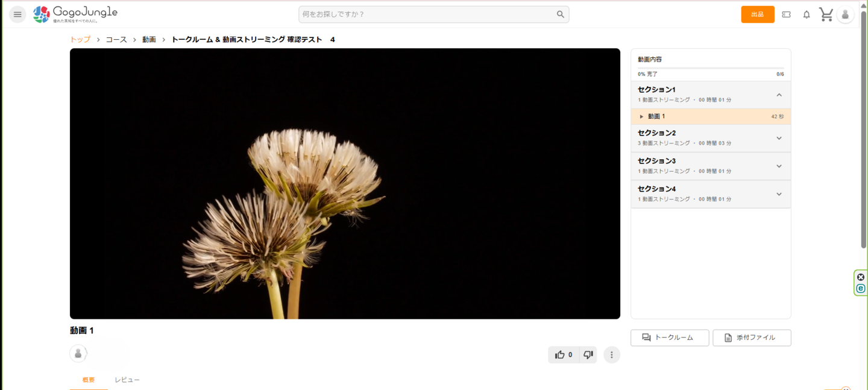
Task: Open the more options three-dot menu
Action: click(611, 355)
